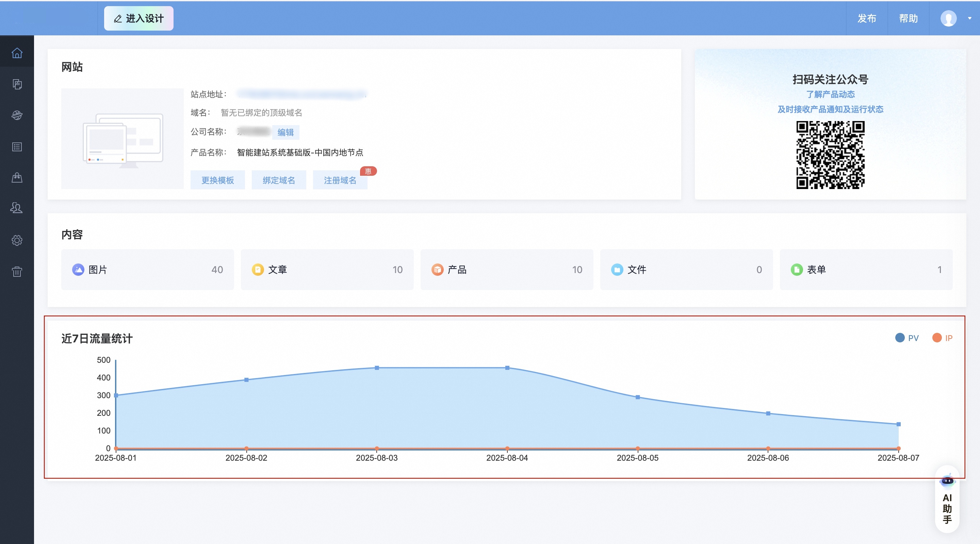Click the home icon in sidebar

coord(17,53)
